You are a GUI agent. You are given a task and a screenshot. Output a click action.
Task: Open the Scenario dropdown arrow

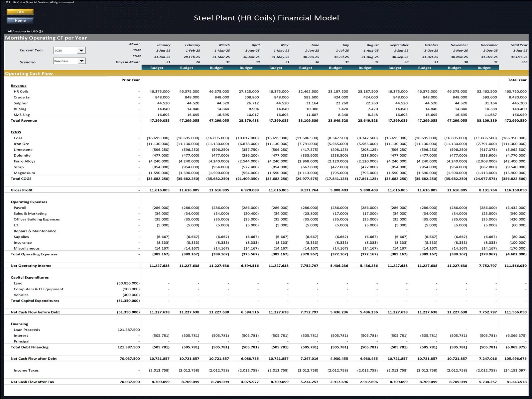(x=81, y=61)
